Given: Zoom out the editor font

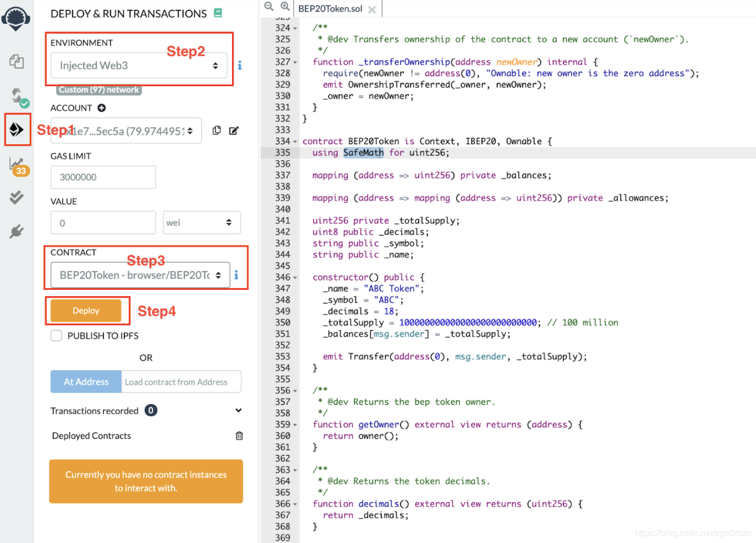Looking at the screenshot, I should 269,6.
